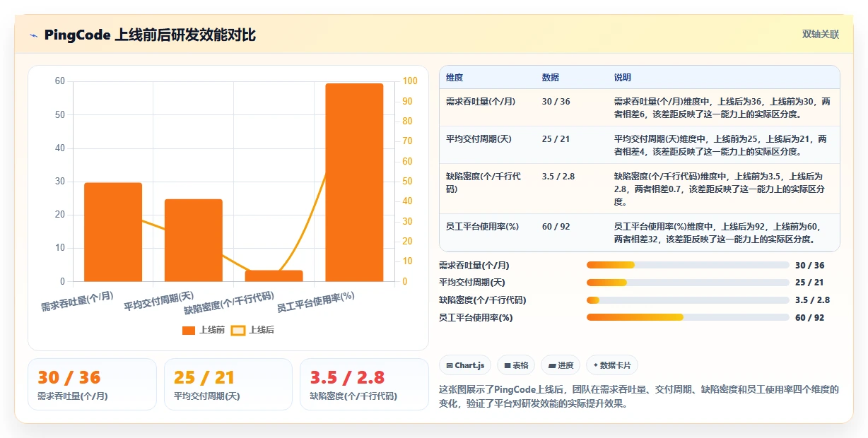This screenshot has height=438, width=868.
Task: Select the 进度 chip
Action: click(561, 365)
